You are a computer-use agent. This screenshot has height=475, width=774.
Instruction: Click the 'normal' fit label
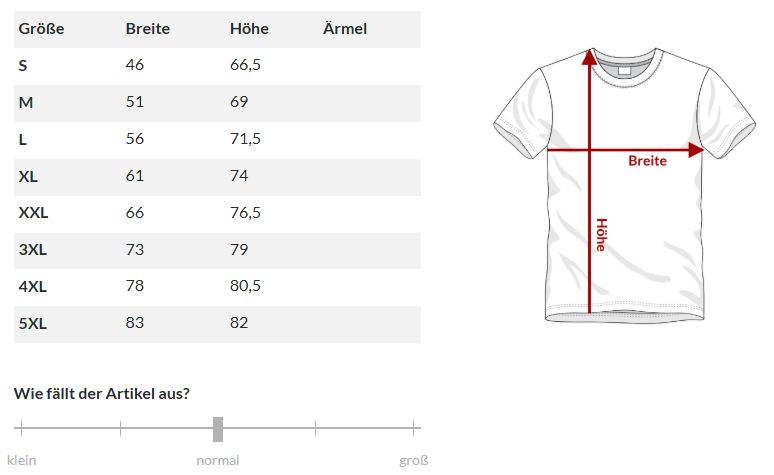(218, 461)
